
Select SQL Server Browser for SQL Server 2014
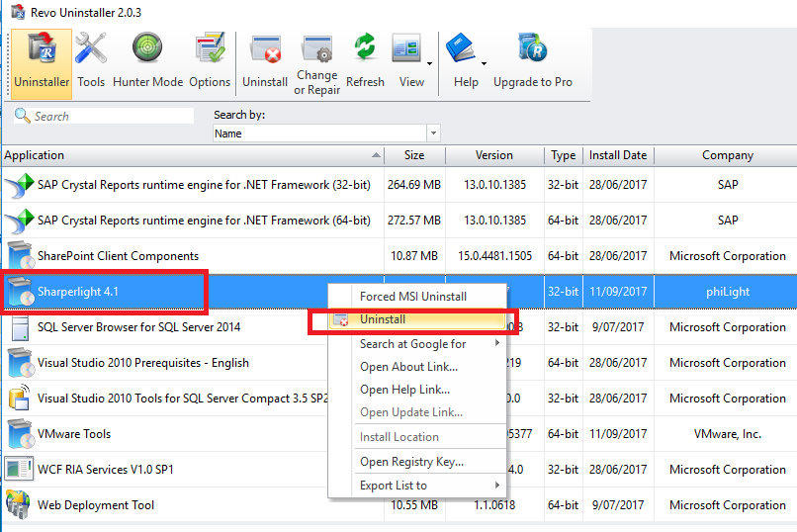tap(138, 327)
